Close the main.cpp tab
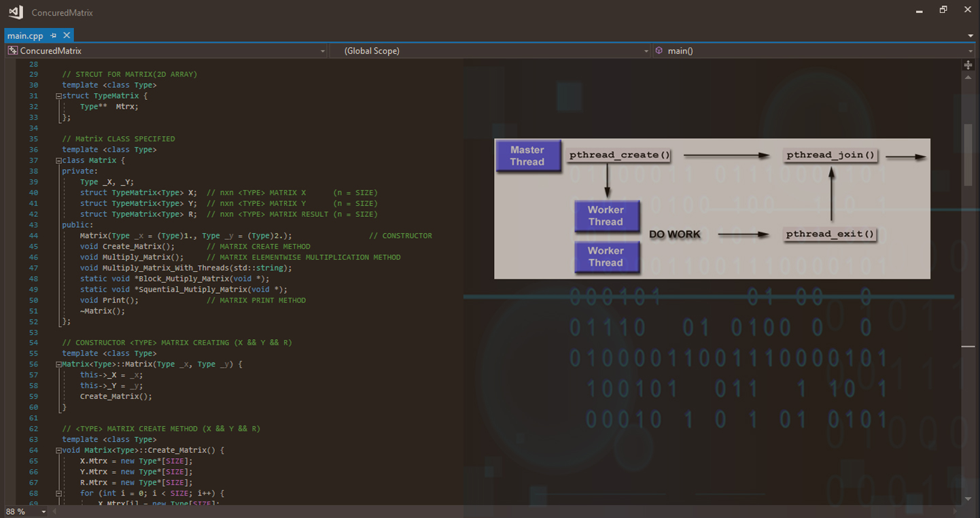This screenshot has height=518, width=980. [67, 35]
